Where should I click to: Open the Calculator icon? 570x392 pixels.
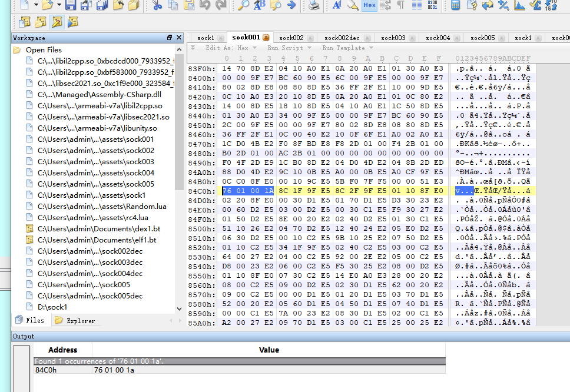455,5
